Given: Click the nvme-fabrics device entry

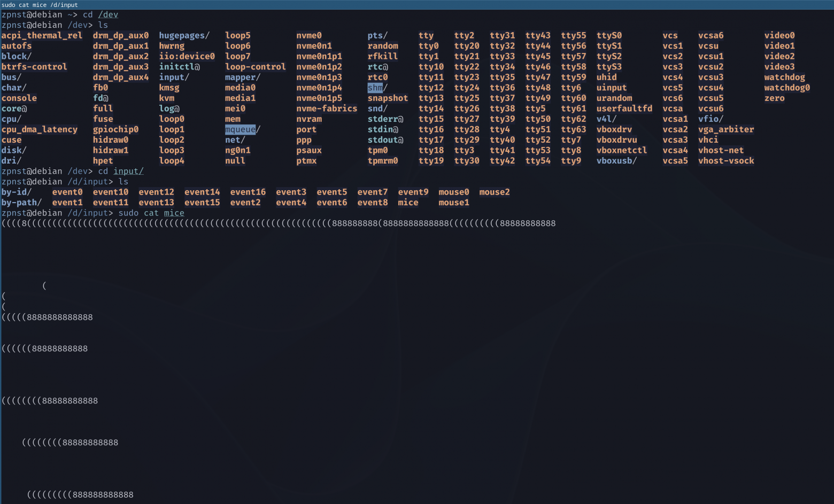Looking at the screenshot, I should click(x=327, y=108).
